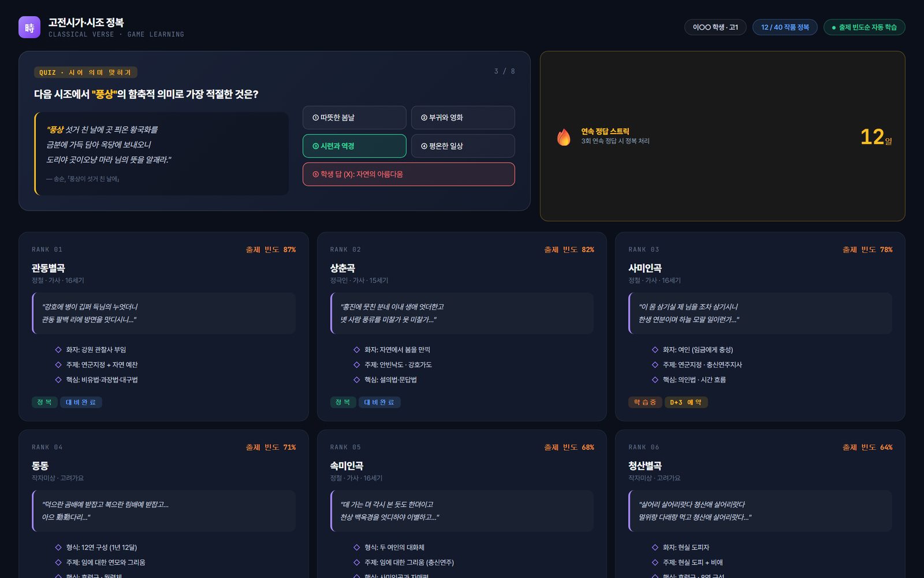Click the 연속 정답 스트릭 heading
The width and height of the screenshot is (924, 578).
point(605,131)
